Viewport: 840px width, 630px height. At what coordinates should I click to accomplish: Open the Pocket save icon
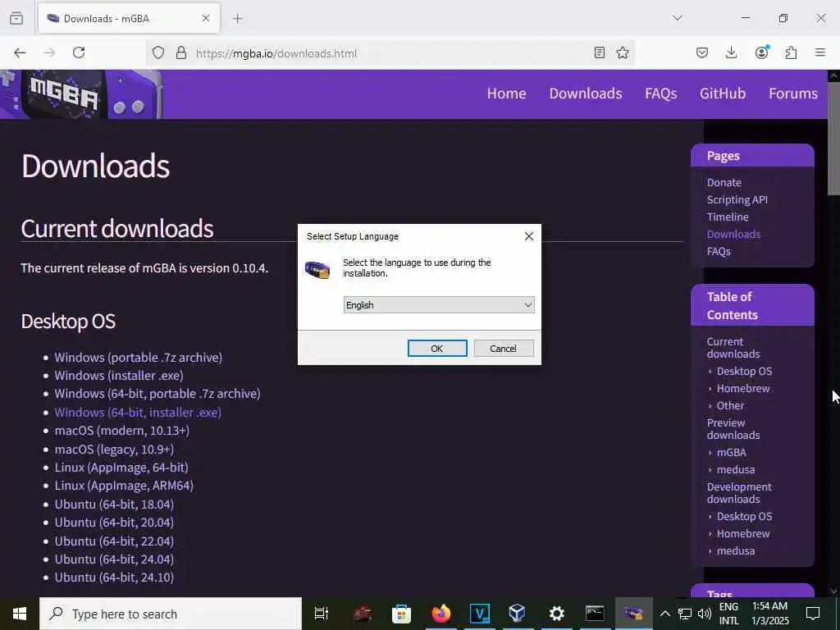click(702, 52)
